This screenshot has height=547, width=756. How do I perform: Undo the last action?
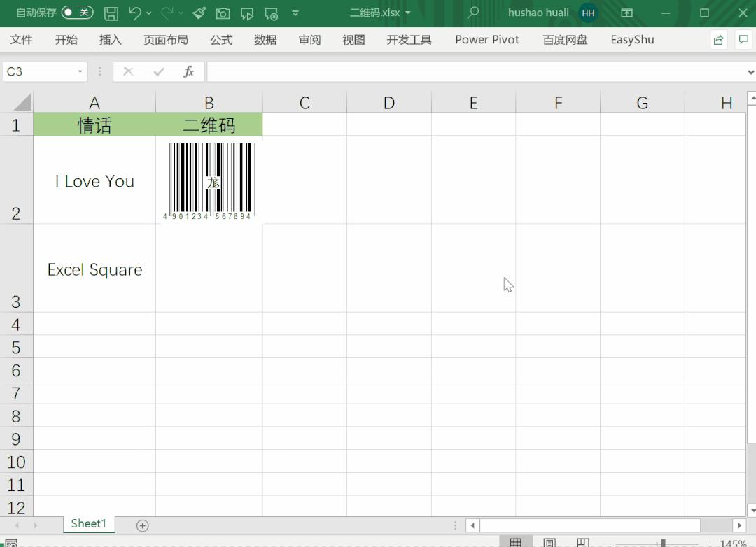point(134,13)
